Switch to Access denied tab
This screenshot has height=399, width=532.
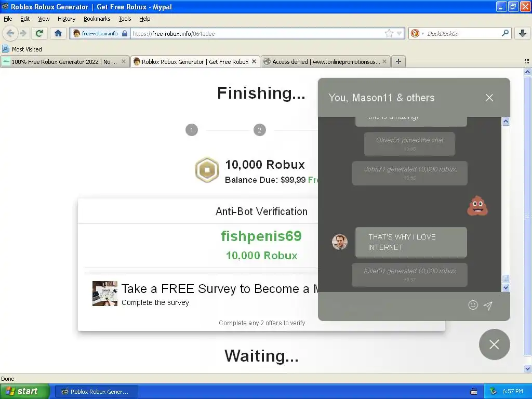(x=326, y=62)
